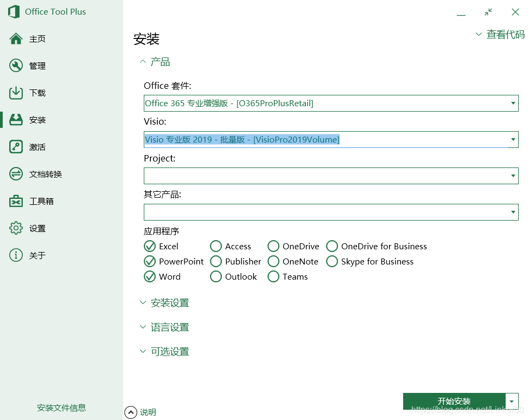Select the 激活 sidebar entry
The height and width of the screenshot is (420, 529).
[x=37, y=147]
